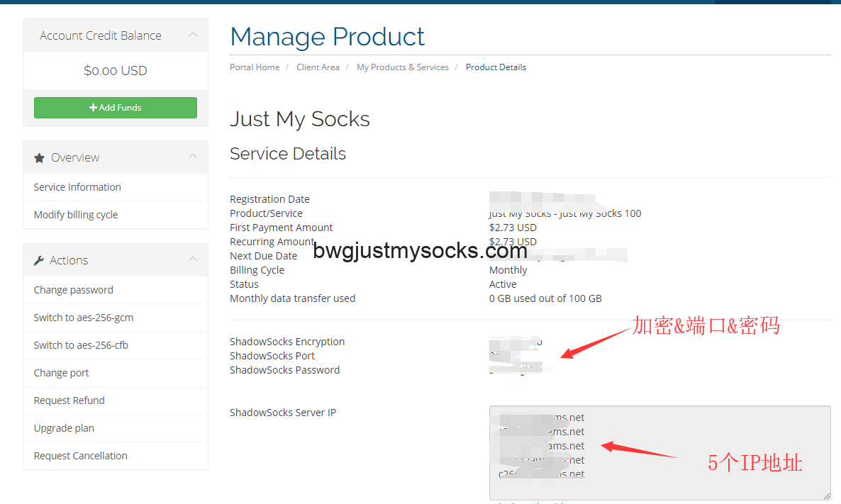Click Upgrade plan in Actions
841x504 pixels.
(64, 428)
